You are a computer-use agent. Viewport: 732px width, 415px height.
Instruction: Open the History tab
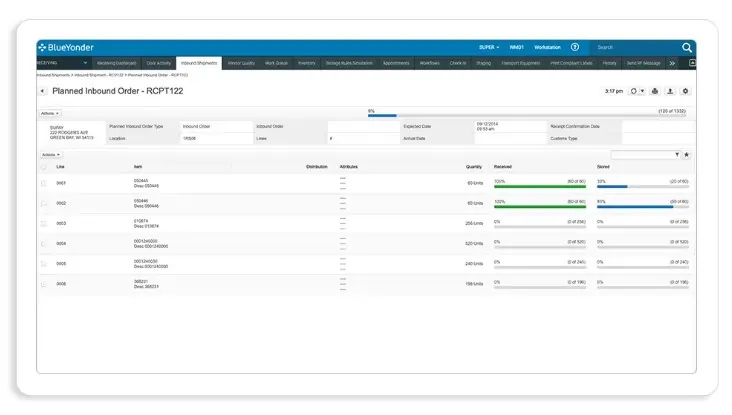click(x=609, y=63)
